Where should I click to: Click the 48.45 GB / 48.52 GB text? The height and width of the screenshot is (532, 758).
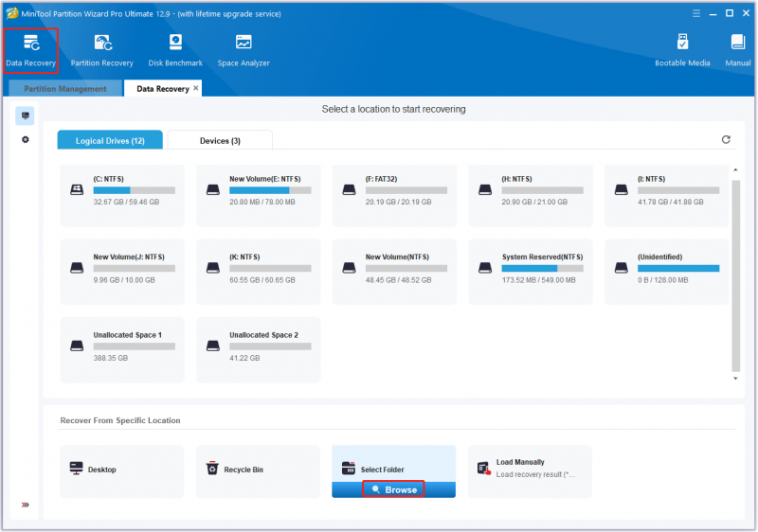pyautogui.click(x=398, y=280)
